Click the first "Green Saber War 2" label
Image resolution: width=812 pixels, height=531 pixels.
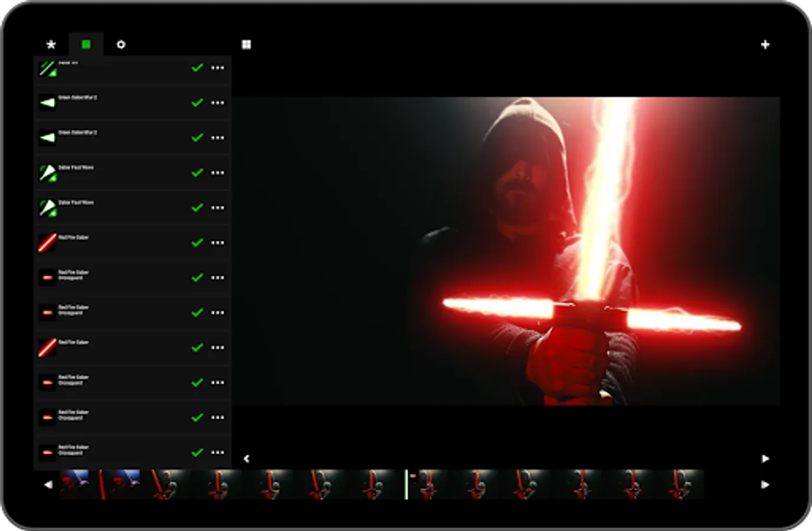coord(78,97)
